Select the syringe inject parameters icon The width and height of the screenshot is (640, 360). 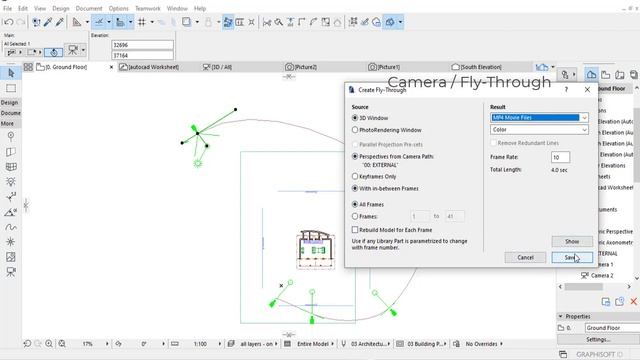[60, 22]
